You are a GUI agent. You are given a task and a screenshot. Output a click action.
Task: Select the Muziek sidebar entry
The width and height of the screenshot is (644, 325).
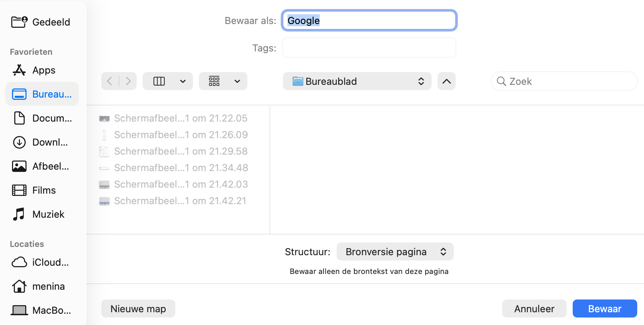click(x=18, y=214)
